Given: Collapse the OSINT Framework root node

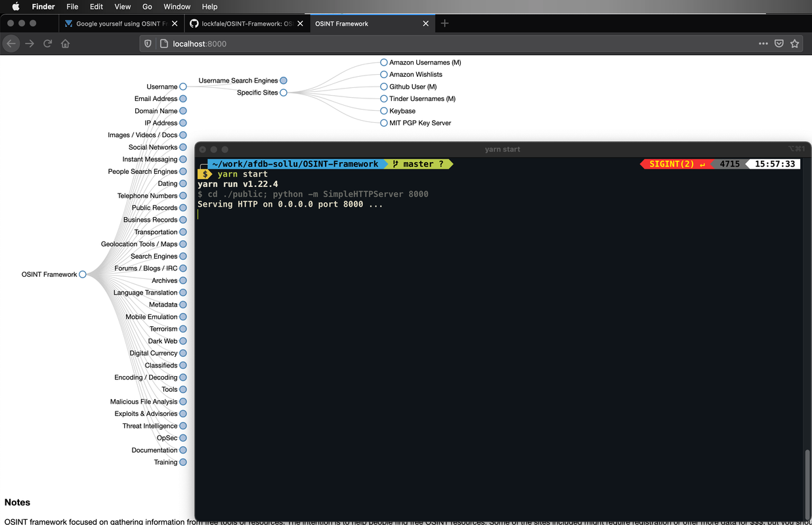Looking at the screenshot, I should (x=83, y=274).
